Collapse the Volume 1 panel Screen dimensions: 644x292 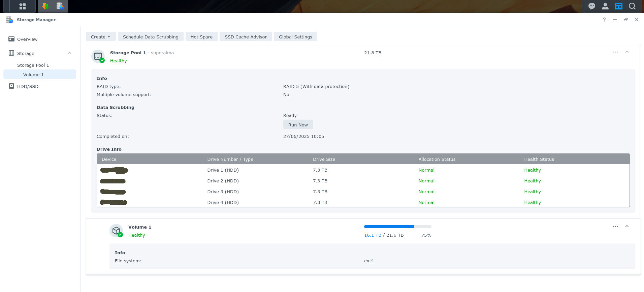(x=627, y=226)
